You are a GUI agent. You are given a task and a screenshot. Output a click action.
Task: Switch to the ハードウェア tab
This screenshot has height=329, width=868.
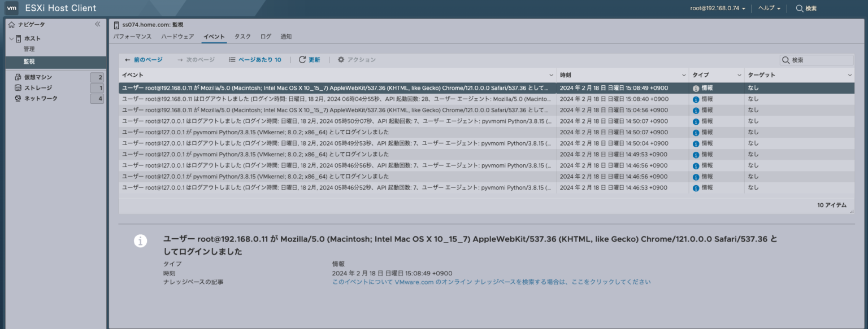(177, 36)
